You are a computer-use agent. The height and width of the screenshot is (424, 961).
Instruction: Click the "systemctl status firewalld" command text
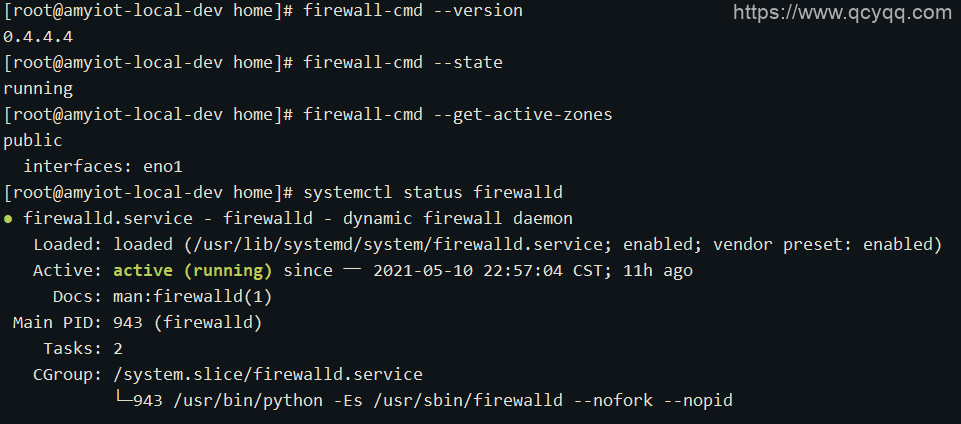coord(433,192)
